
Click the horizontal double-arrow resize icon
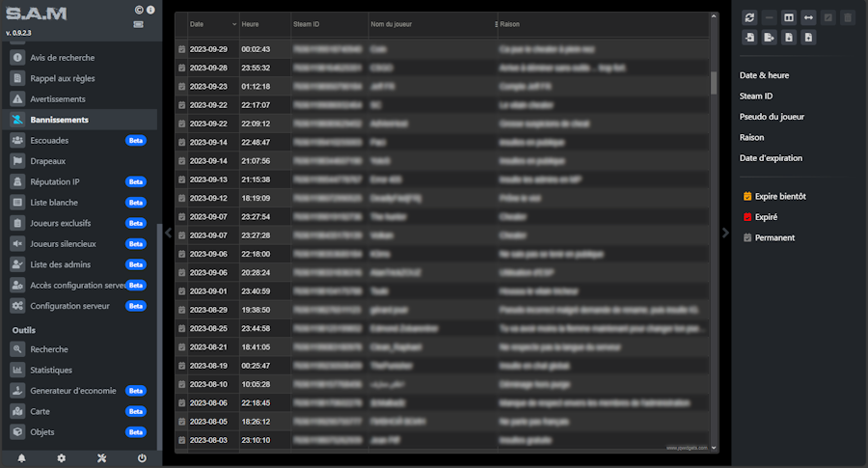coord(808,17)
